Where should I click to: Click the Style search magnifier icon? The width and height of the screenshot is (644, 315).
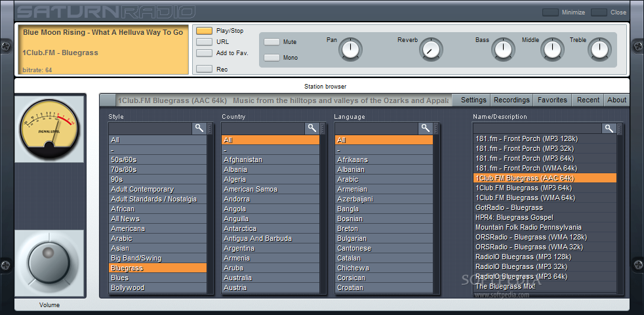coord(199,129)
